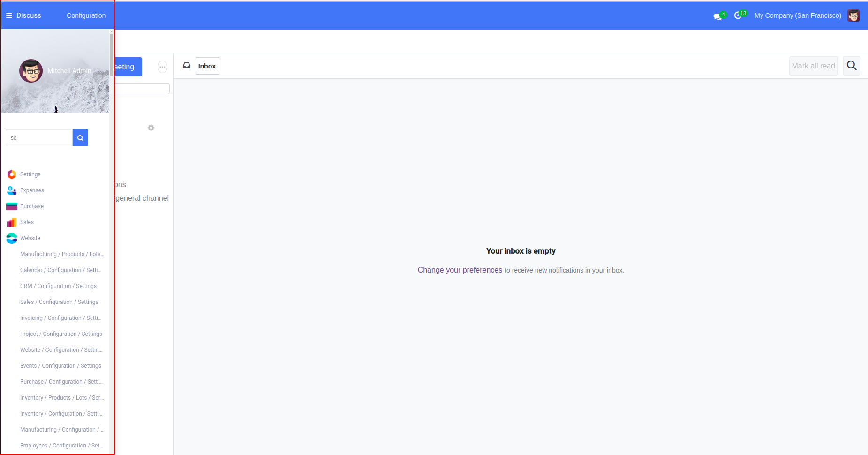Open the Configuration menu
868x455 pixels.
(86, 15)
